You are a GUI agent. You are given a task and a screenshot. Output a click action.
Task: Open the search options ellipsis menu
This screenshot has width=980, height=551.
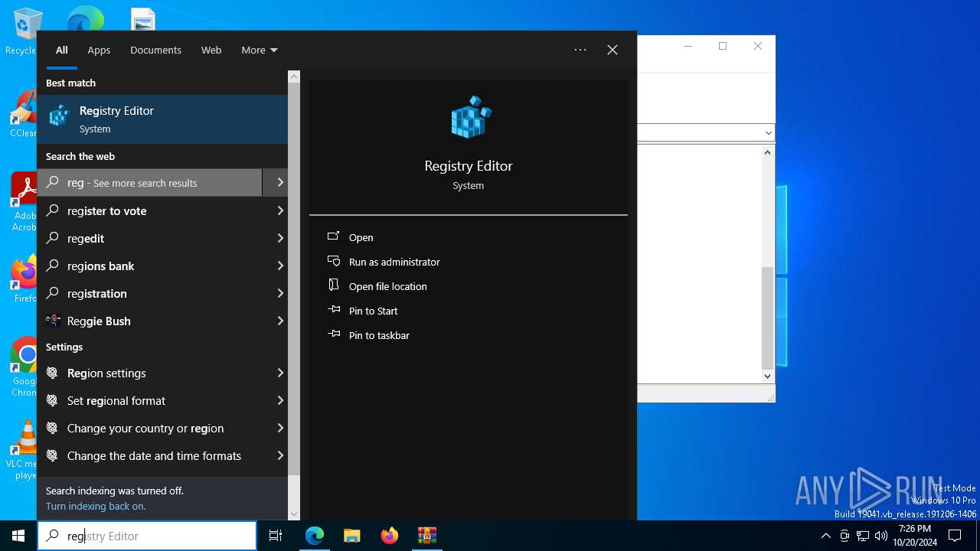coord(580,50)
